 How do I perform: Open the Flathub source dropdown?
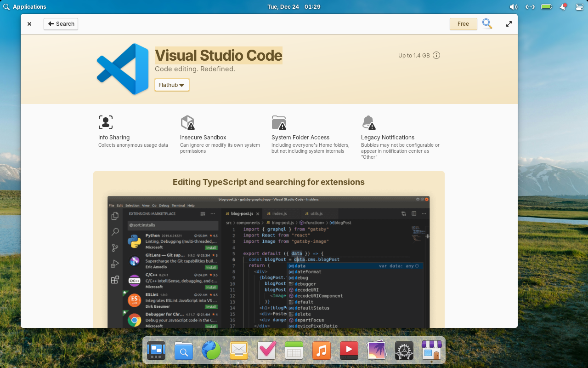172,85
